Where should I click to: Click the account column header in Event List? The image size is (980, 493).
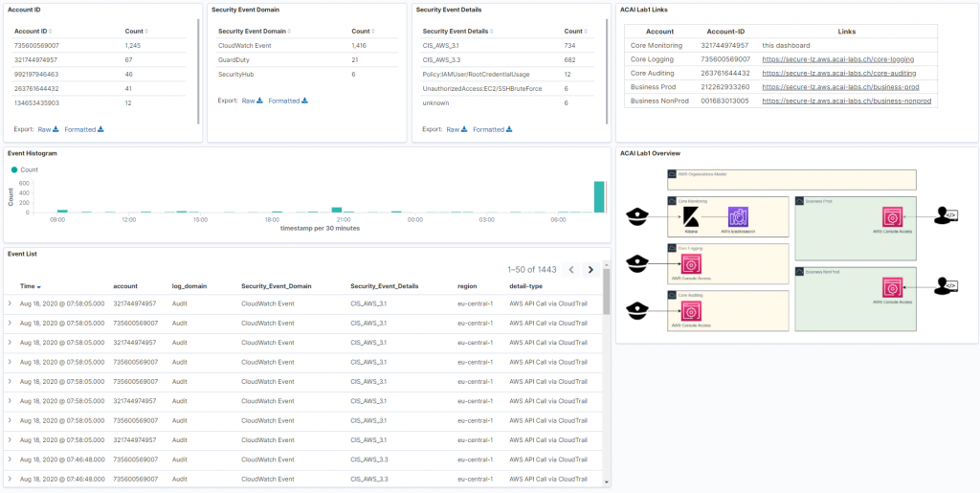coord(125,286)
